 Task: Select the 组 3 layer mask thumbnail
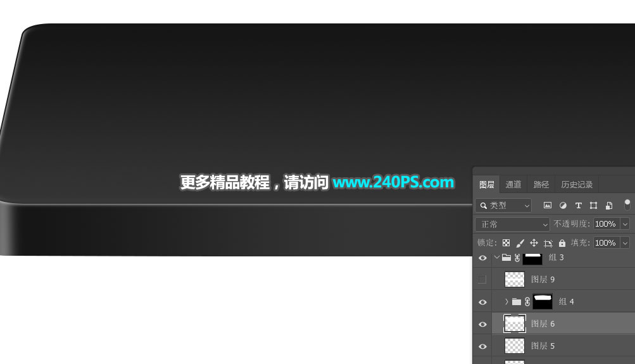(532, 259)
